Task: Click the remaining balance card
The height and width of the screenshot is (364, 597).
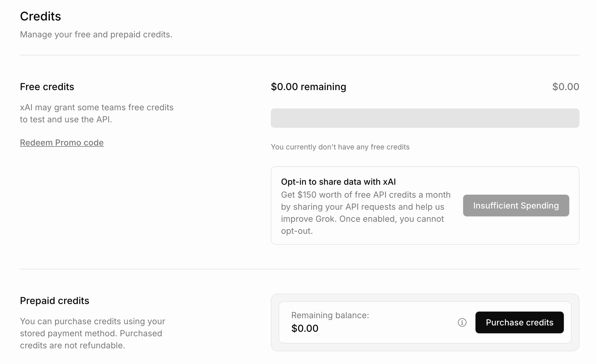Action: (425, 322)
